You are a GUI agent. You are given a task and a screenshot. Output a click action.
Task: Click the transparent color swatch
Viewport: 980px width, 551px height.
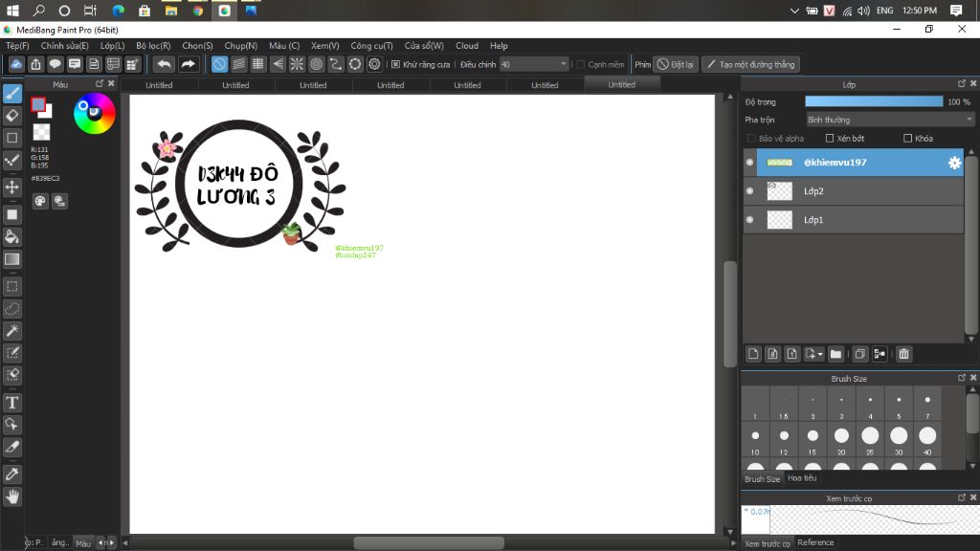pyautogui.click(x=41, y=132)
